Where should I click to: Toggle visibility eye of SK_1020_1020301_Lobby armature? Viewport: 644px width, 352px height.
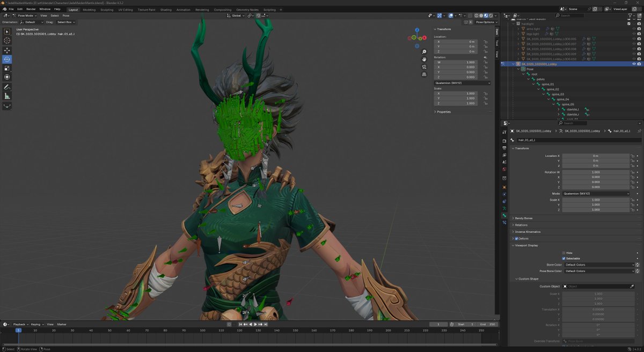tap(633, 64)
